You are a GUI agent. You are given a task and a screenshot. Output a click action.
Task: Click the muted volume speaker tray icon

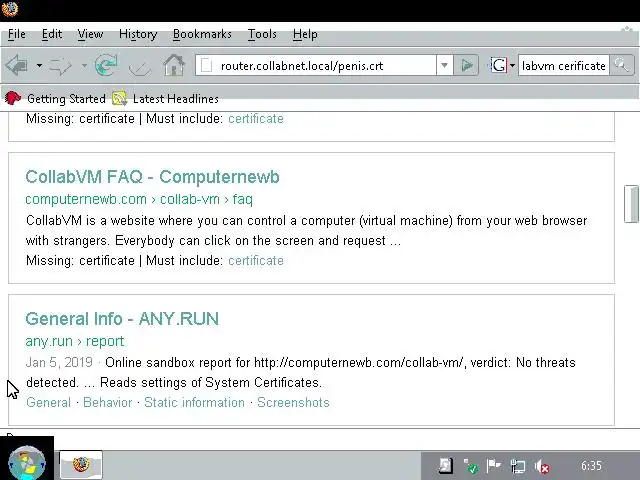point(542,466)
